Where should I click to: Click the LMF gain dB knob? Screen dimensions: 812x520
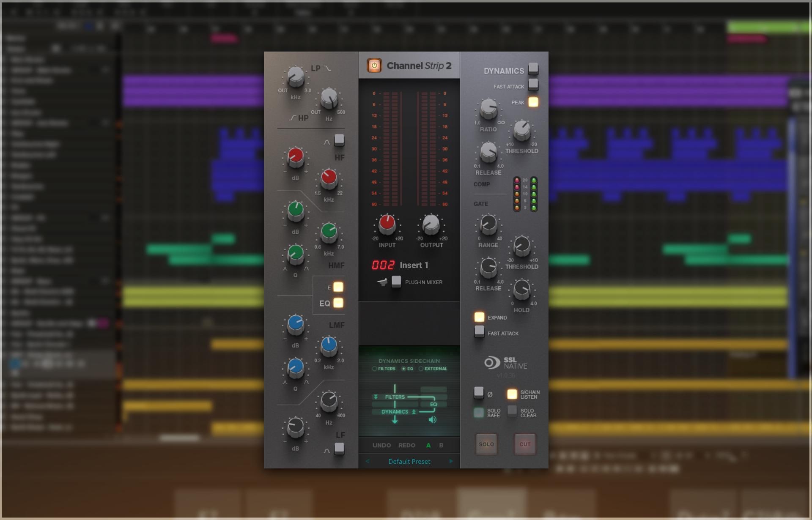295,324
